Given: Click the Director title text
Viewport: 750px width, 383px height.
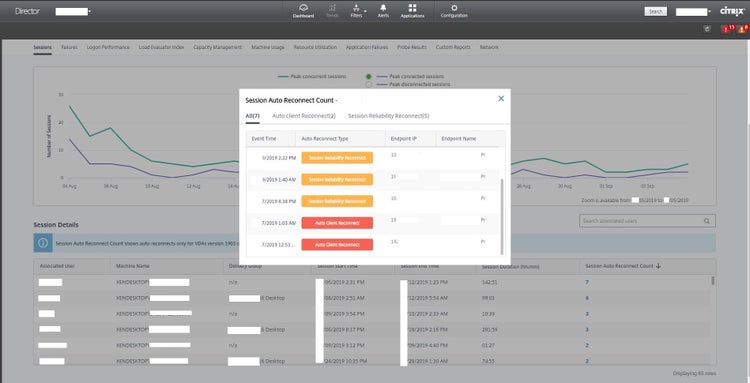Looking at the screenshot, I should (27, 11).
